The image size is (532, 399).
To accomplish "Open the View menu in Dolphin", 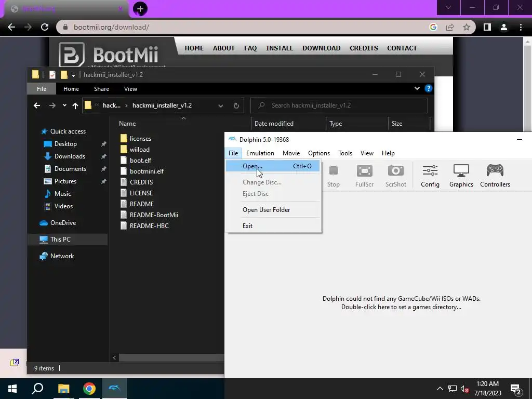I will coord(367,153).
